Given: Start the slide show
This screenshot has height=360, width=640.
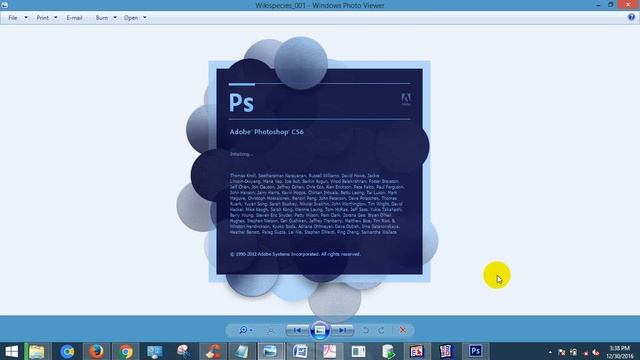Looking at the screenshot, I should [320, 330].
